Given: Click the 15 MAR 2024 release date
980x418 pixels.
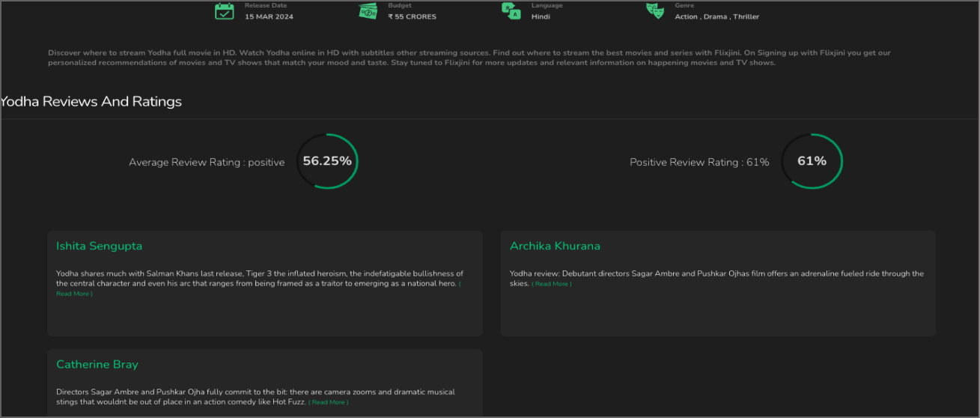Looking at the screenshot, I should (269, 16).
